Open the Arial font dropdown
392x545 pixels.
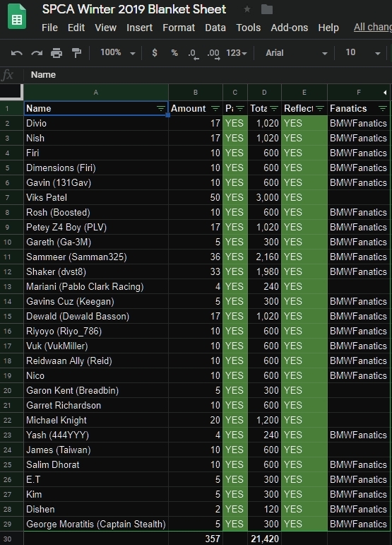tap(296, 53)
